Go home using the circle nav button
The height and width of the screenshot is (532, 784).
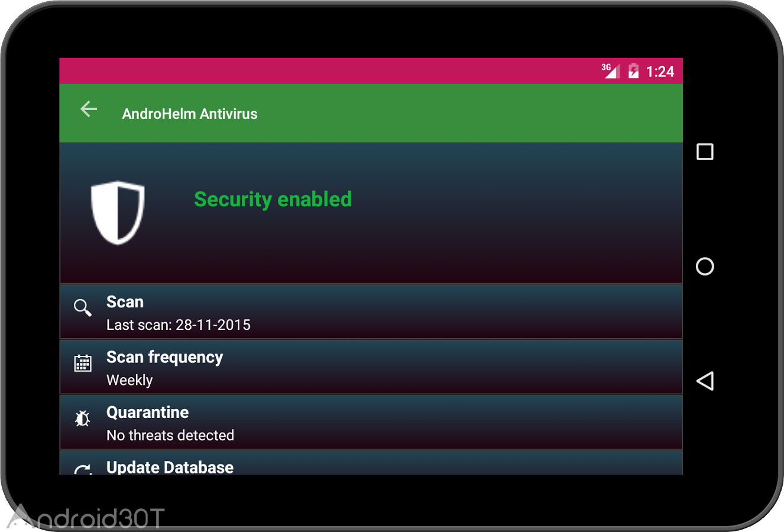(705, 267)
